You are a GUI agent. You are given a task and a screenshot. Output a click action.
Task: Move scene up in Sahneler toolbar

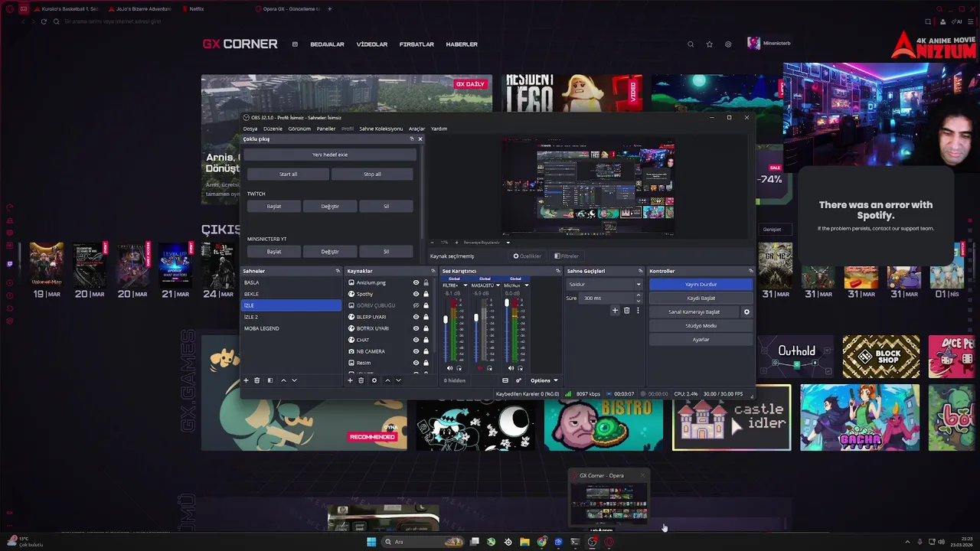(283, 380)
